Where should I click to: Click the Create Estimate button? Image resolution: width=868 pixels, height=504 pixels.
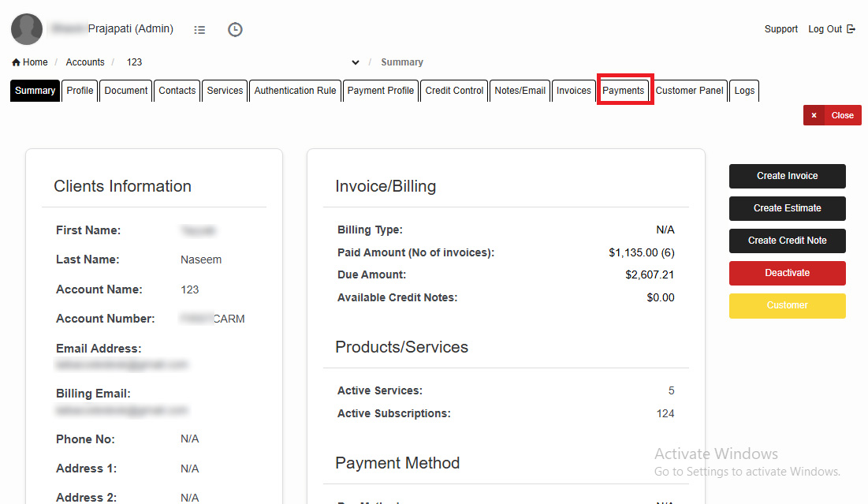[x=787, y=208]
